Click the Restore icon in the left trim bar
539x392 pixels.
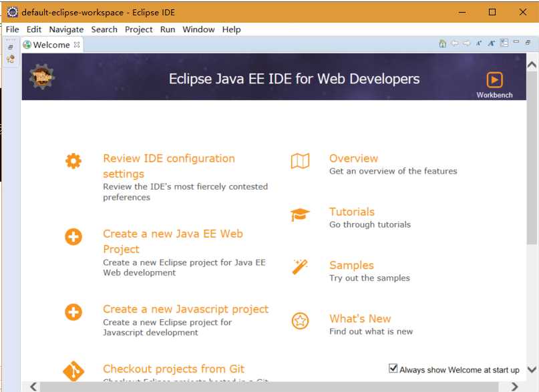click(x=11, y=47)
